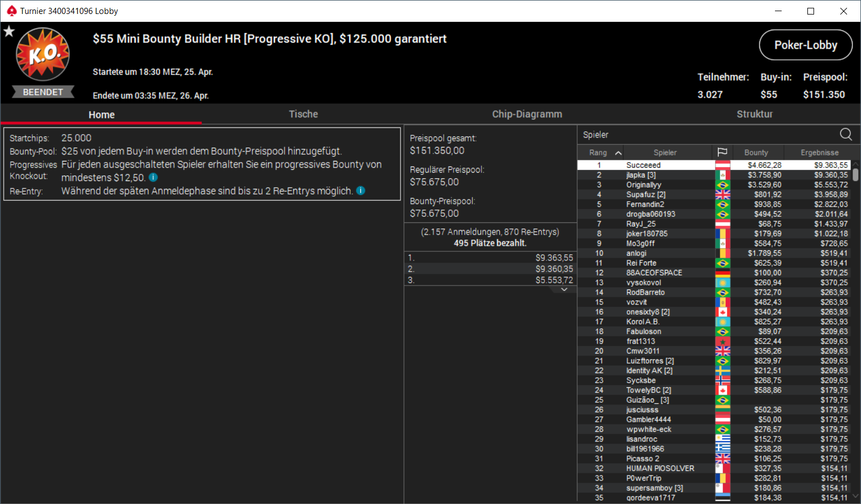This screenshot has width=861, height=504.
Task: Switch to the Tische tab
Action: coord(303,114)
